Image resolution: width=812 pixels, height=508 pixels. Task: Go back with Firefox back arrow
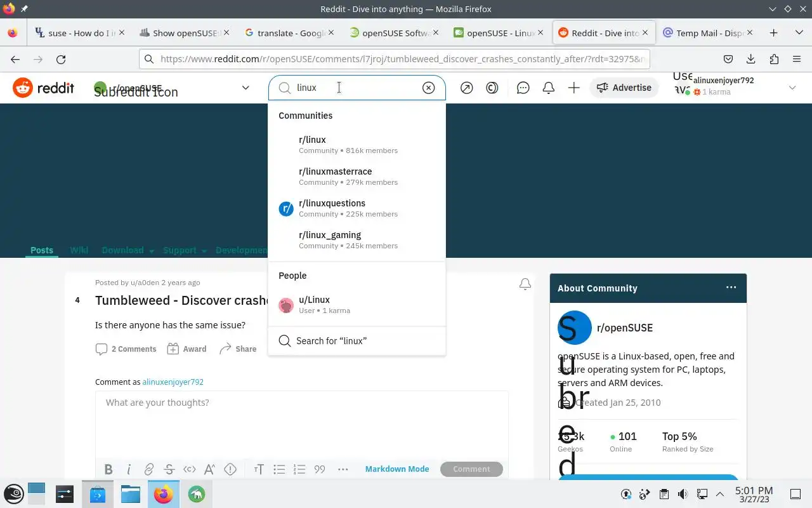[15, 59]
